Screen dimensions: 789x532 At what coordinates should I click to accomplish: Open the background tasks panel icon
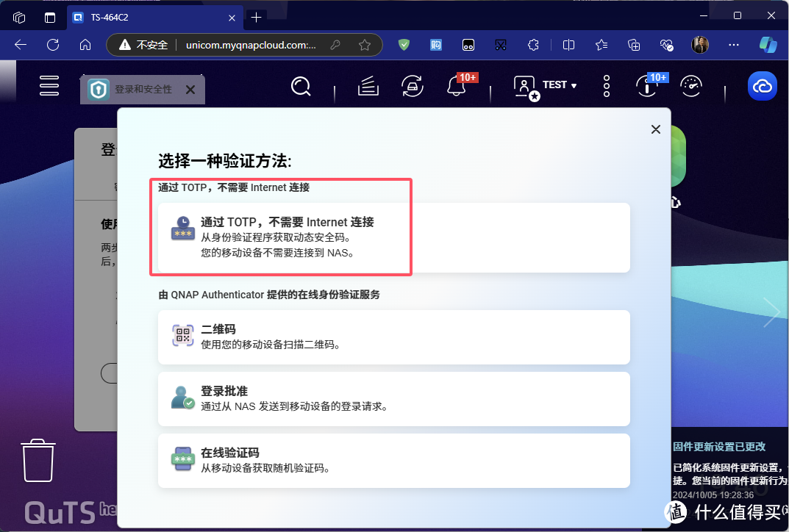tap(368, 86)
